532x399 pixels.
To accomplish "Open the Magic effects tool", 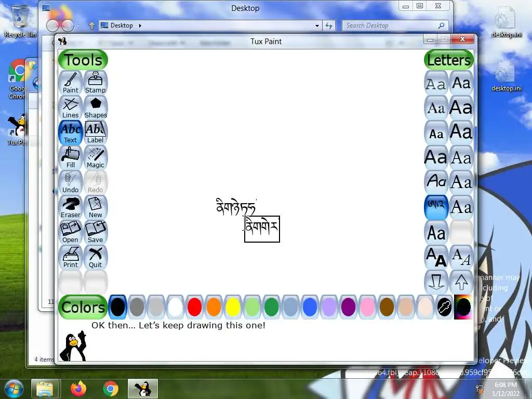I will click(x=96, y=157).
